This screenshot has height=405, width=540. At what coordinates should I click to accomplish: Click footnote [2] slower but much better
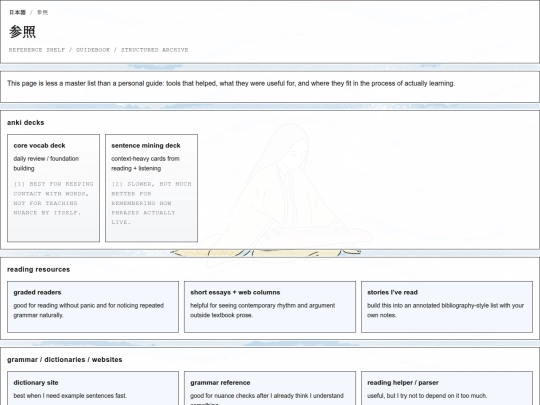tap(151, 203)
